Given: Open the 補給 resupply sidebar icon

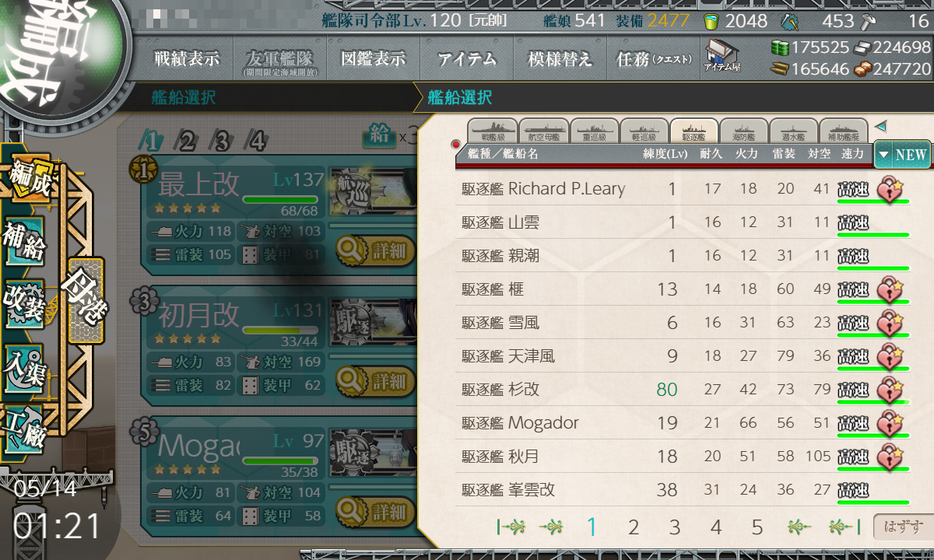Looking at the screenshot, I should tap(24, 241).
